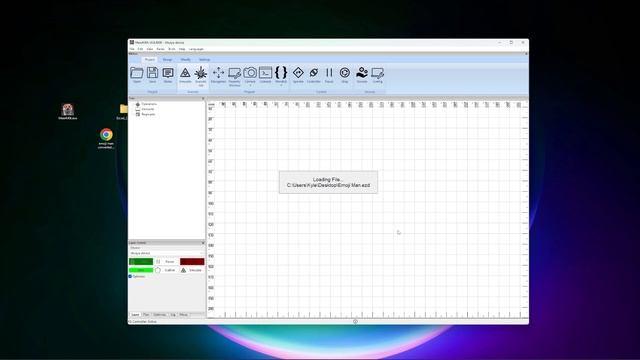Click Outline button in laser panel
The width and height of the screenshot is (640, 360).
click(x=166, y=270)
